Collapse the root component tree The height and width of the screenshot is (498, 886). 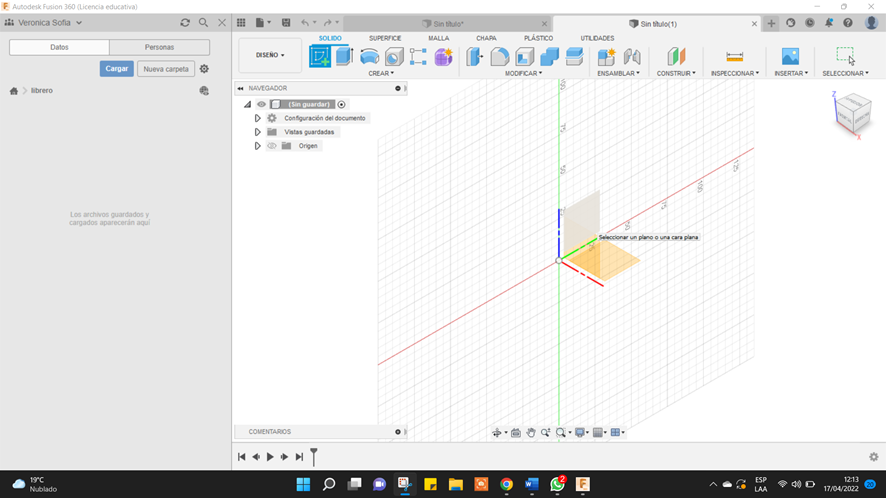pyautogui.click(x=247, y=104)
